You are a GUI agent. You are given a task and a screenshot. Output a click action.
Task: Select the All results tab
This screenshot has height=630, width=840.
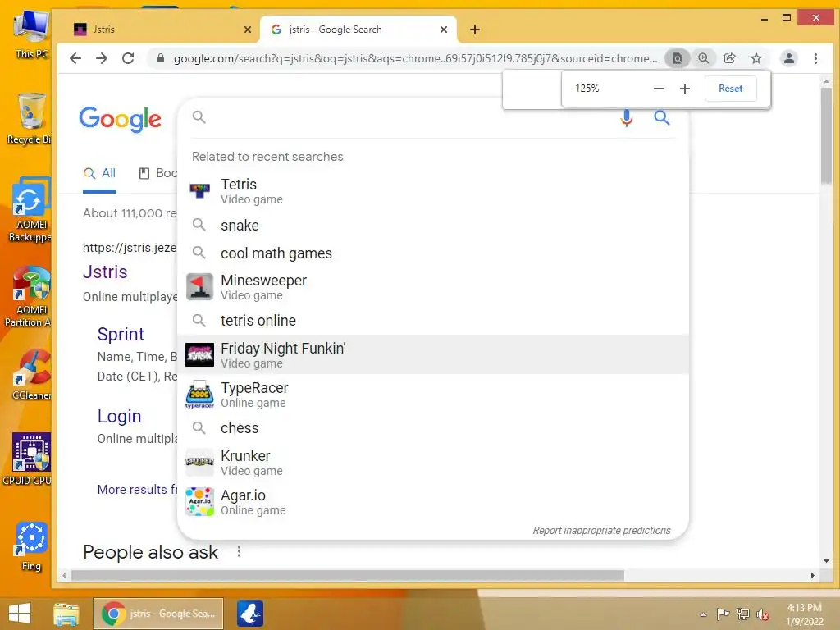pyautogui.click(x=99, y=173)
